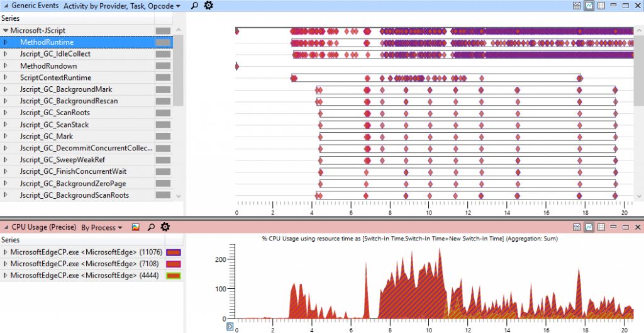Show graph only in Generic Events
The image size is (644, 333).
(x=589, y=6)
